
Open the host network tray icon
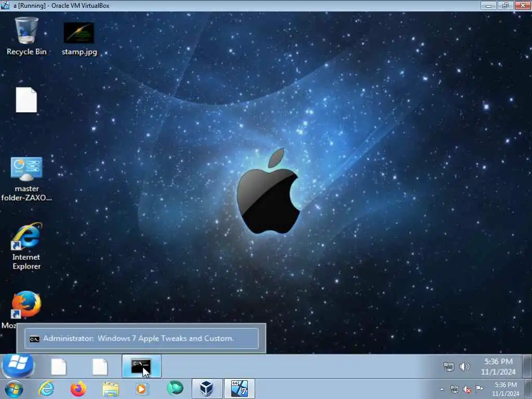tap(454, 390)
